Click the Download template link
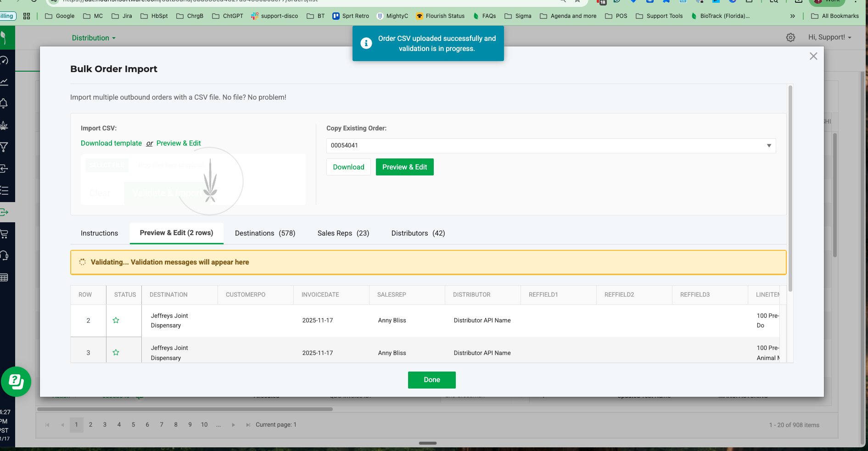Screen dimensions: 868x451 (111, 143)
